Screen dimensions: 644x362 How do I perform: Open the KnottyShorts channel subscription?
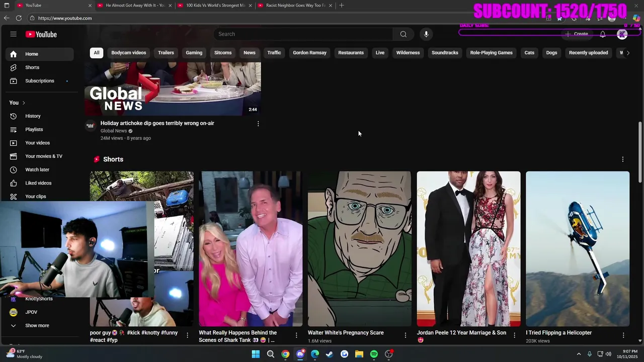(39, 299)
